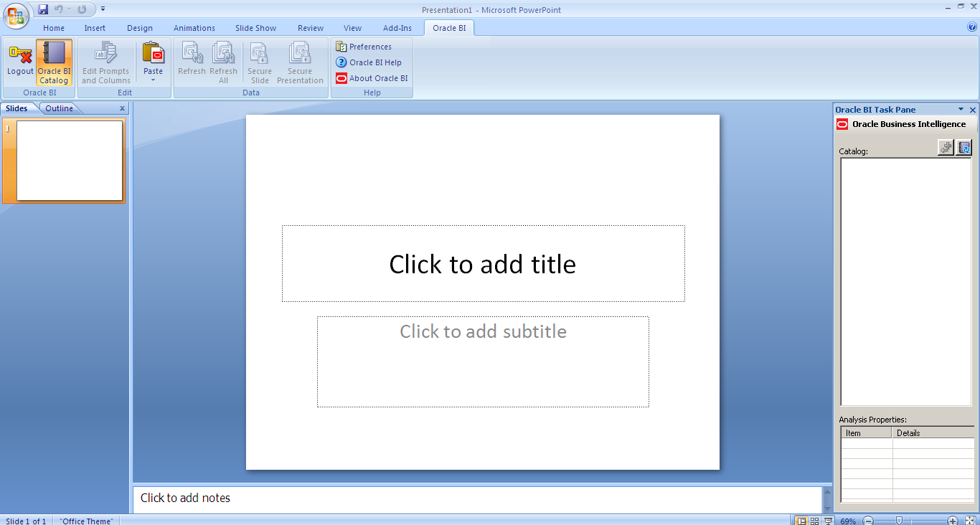Fit slide to current window
Screen dimensions: 980x525
(x=970, y=521)
